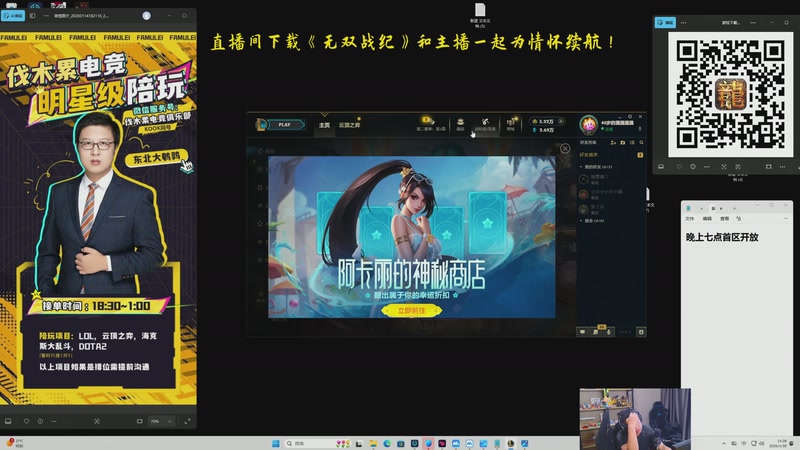Open the chat icon at client bottom

pyautogui.click(x=582, y=332)
